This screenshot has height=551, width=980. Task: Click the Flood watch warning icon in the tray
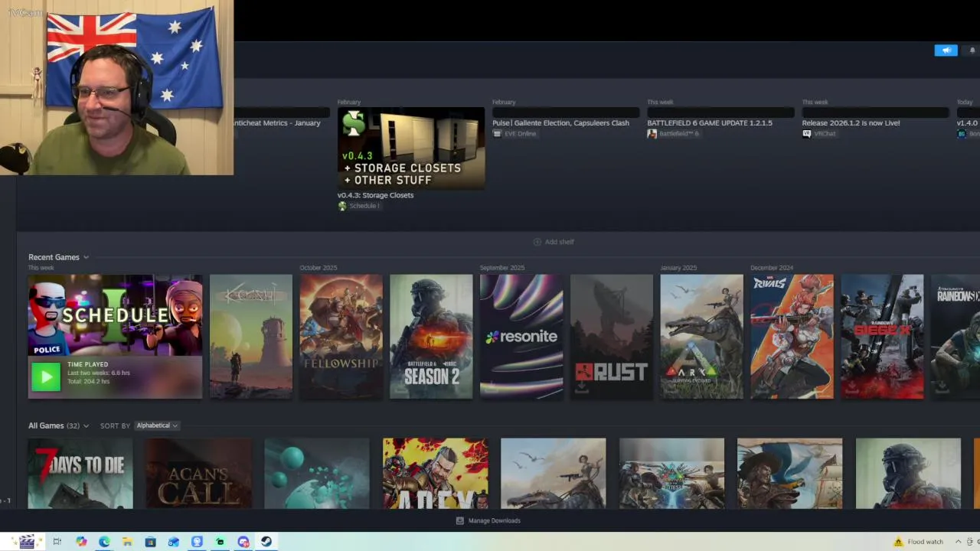point(898,542)
